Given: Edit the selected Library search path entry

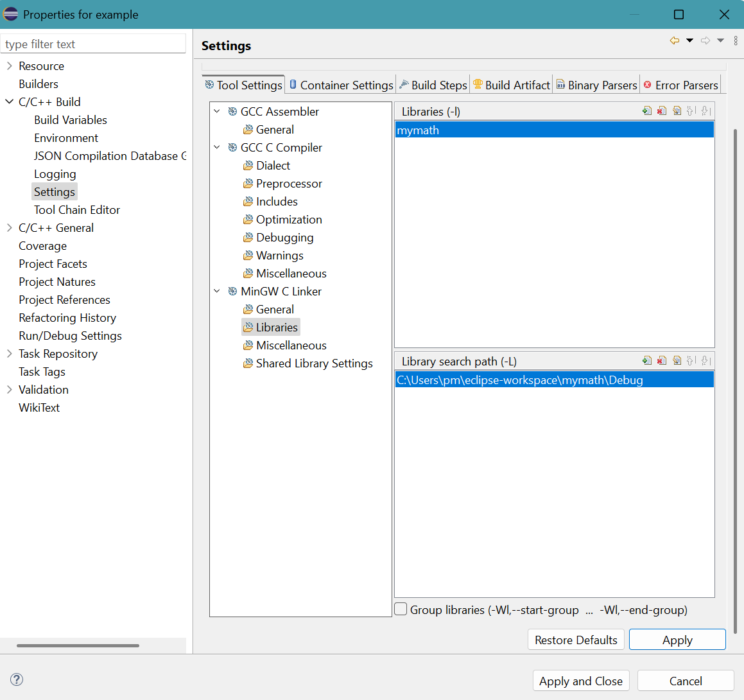Looking at the screenshot, I should pos(677,361).
